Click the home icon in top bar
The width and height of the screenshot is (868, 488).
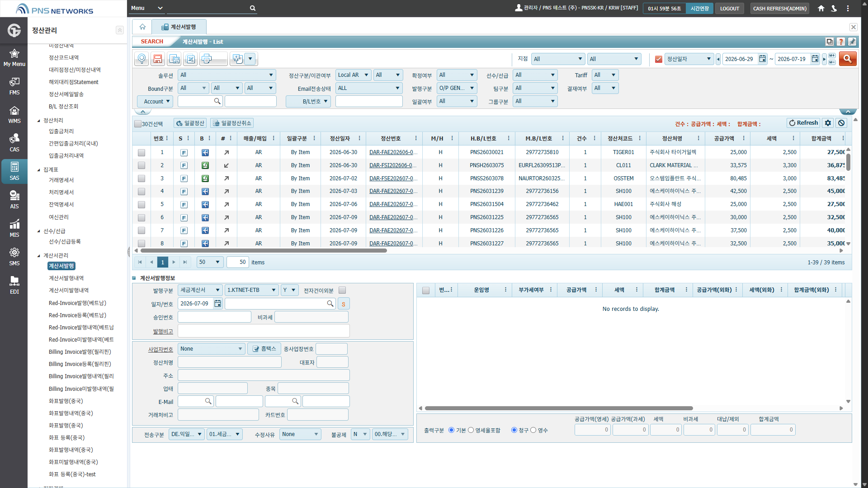tap(821, 8)
